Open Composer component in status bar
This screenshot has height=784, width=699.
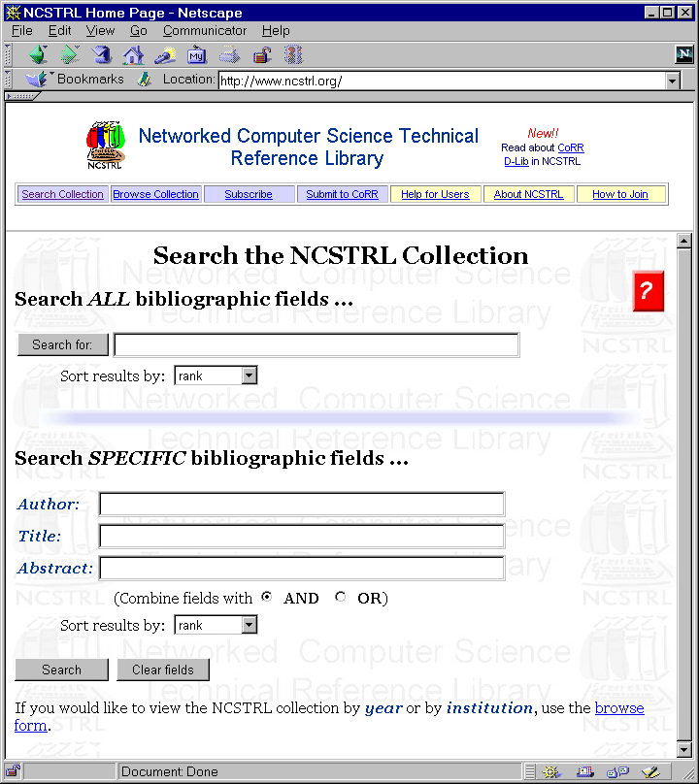[651, 772]
